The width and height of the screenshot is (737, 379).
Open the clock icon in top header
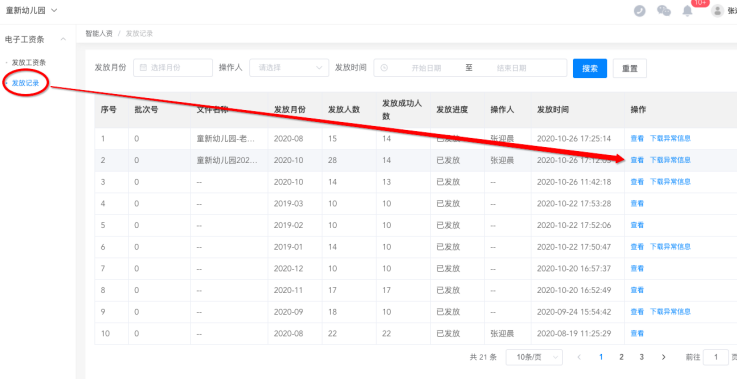[x=639, y=11]
